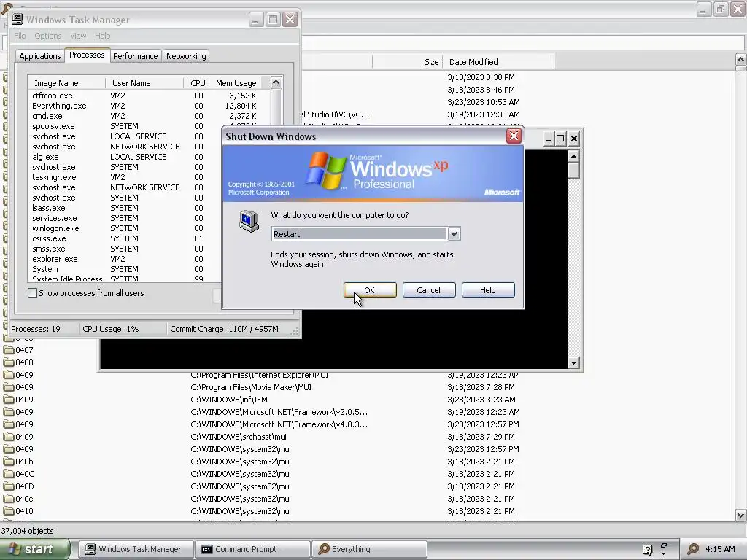
Task: Sort Everything results by Size column
Action: [407, 62]
